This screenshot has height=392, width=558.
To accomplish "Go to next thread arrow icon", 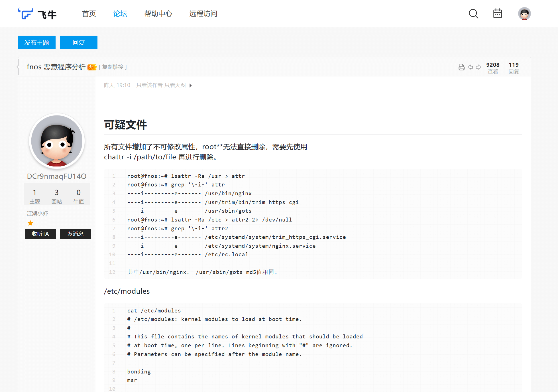I will click(478, 67).
